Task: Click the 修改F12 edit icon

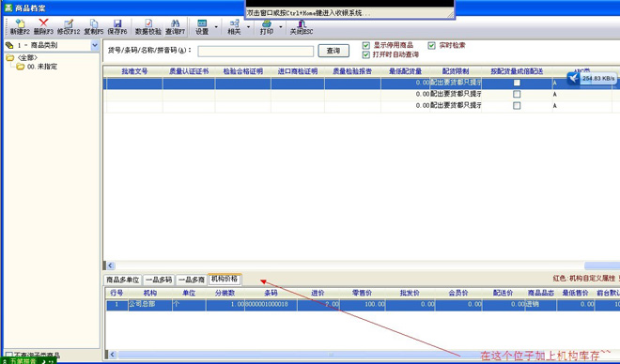Action: (69, 23)
